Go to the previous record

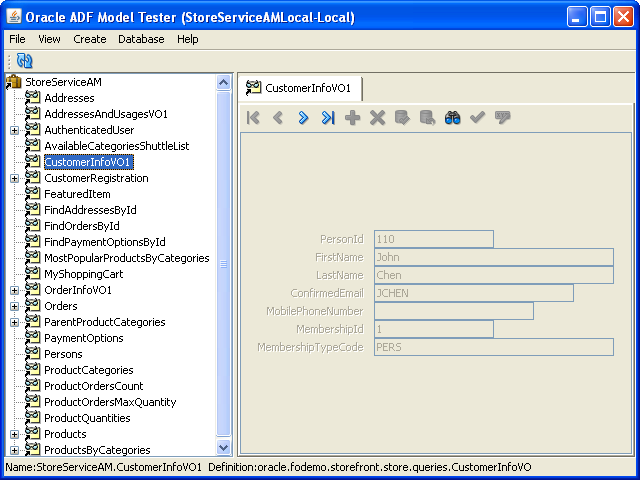point(278,118)
